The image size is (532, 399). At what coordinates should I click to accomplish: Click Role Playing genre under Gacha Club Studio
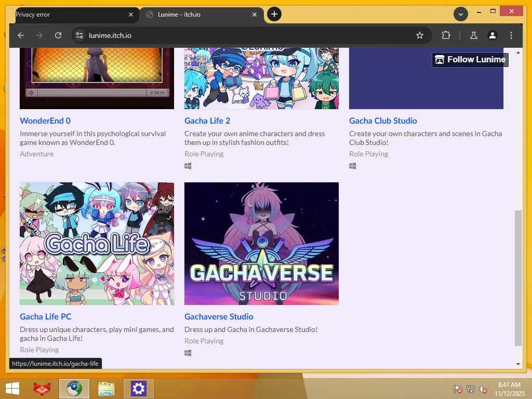tap(369, 154)
